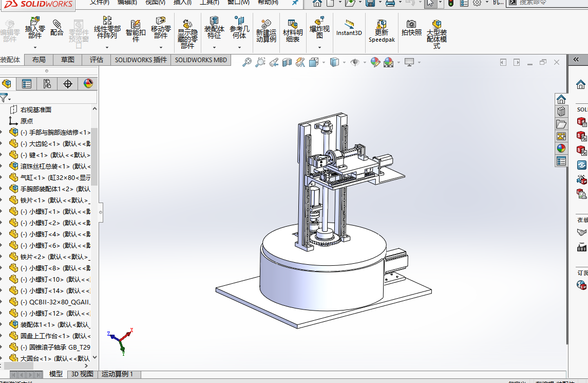Screen dimensions: 588x383
Task: Open the Display Style dropdown arrow
Action: pyautogui.click(x=344, y=62)
